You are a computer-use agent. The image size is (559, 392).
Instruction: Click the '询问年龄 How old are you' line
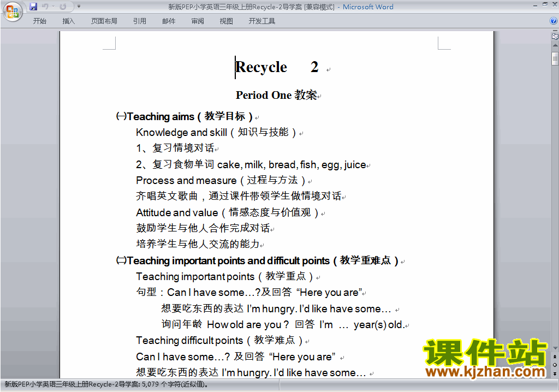(x=283, y=325)
